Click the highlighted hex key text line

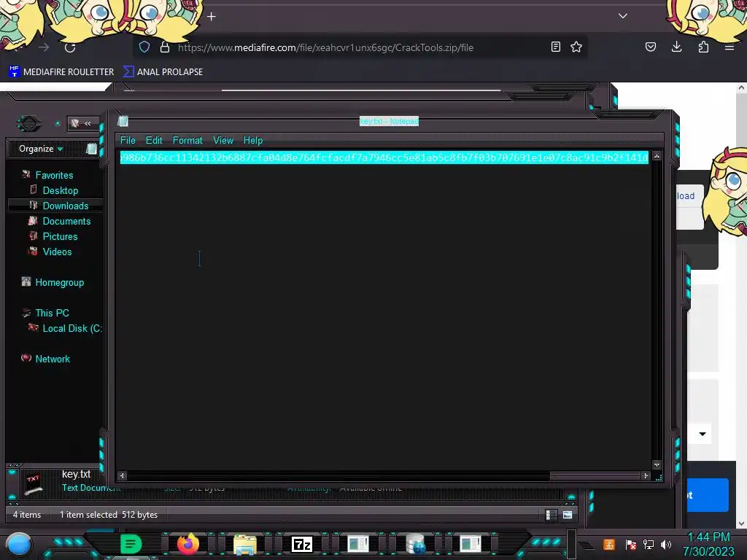384,157
